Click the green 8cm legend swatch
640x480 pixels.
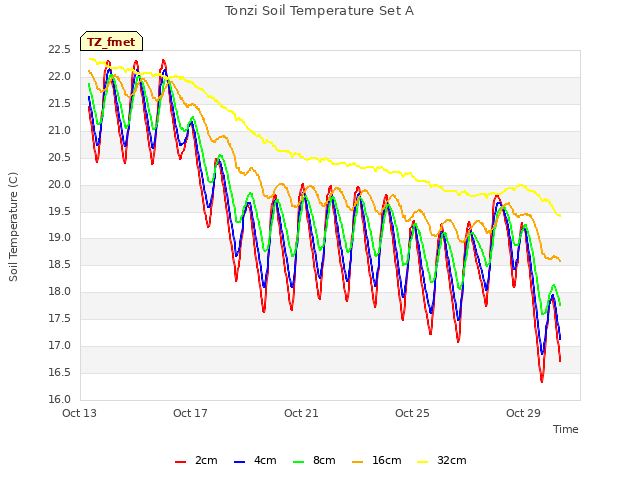299,462
